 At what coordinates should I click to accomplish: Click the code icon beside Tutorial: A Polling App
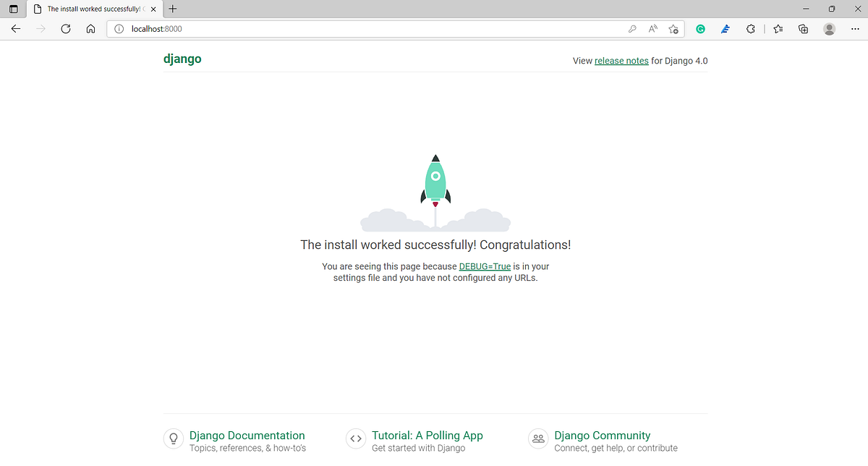(355, 438)
